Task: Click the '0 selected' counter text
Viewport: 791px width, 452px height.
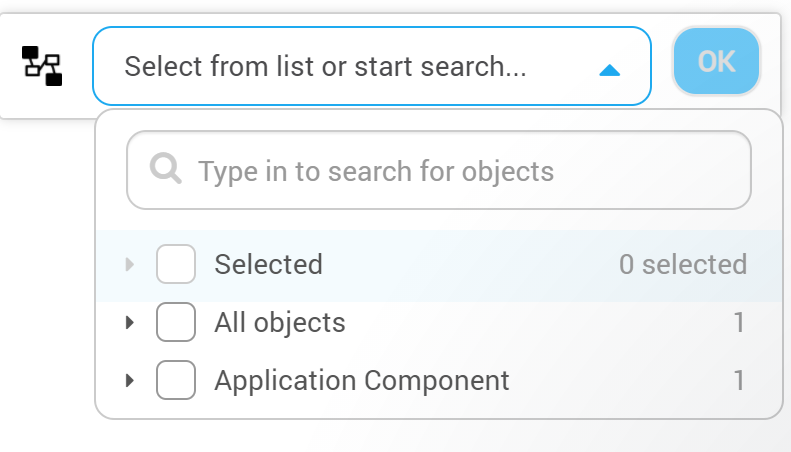Action: tap(683, 264)
